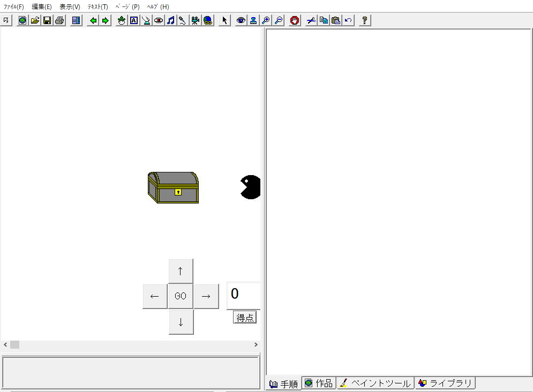Click the right arrow → button
533x392 pixels.
coord(206,296)
